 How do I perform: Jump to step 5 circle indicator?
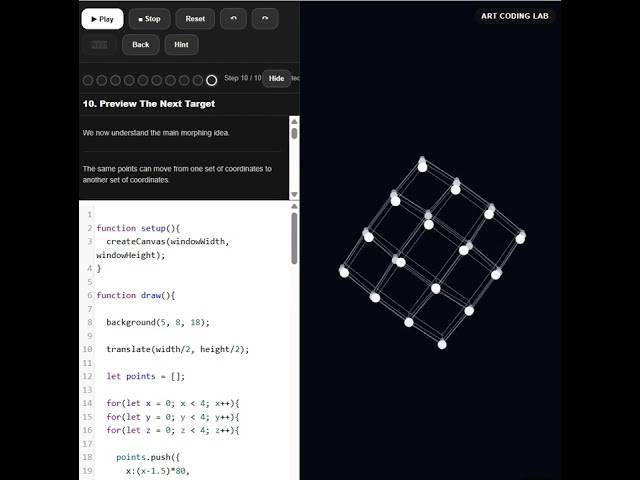143,80
